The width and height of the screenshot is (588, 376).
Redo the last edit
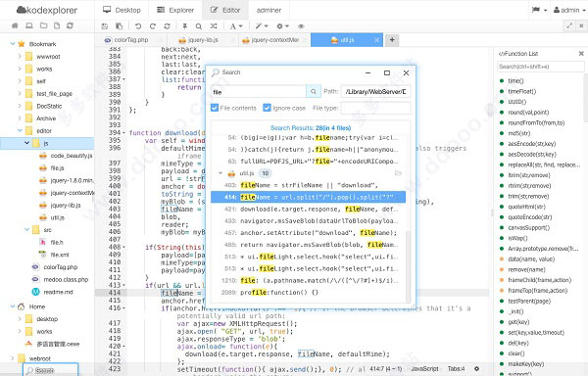tap(152, 26)
